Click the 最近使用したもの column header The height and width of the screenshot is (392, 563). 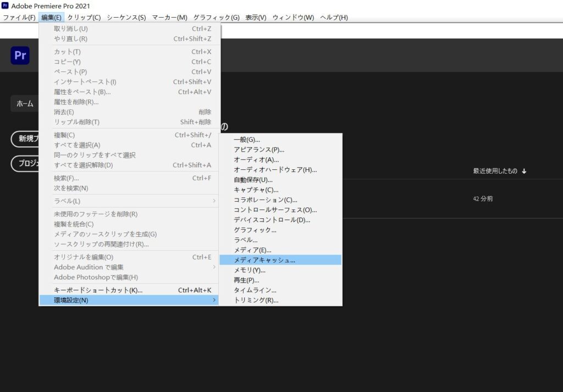pos(495,171)
